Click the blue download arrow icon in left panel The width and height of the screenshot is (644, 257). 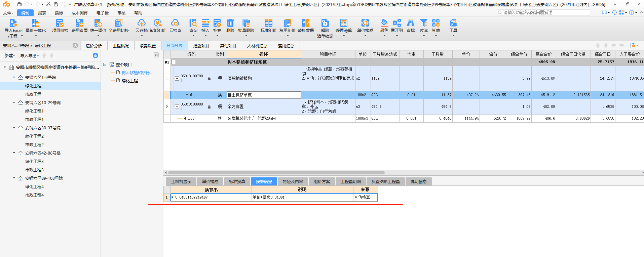96,55
